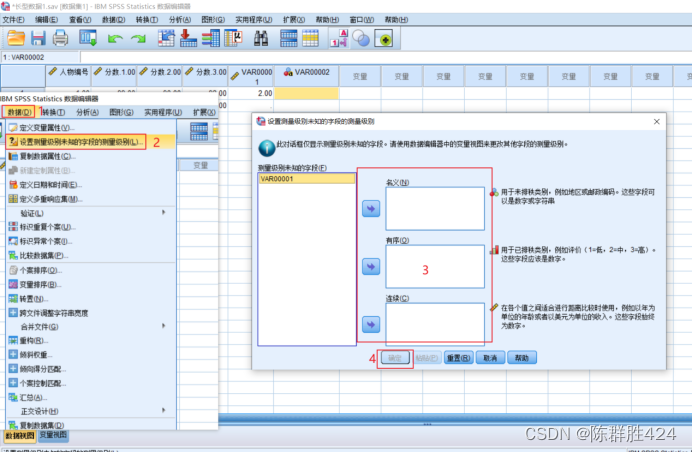
Task: Expand the 正交设计(H) submenu
Action: coord(90,411)
